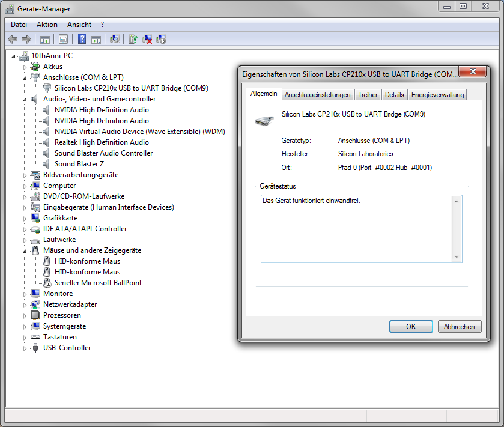The height and width of the screenshot is (427, 504).
Task: Select Sound Blaster Z in device tree
Action: click(x=79, y=164)
